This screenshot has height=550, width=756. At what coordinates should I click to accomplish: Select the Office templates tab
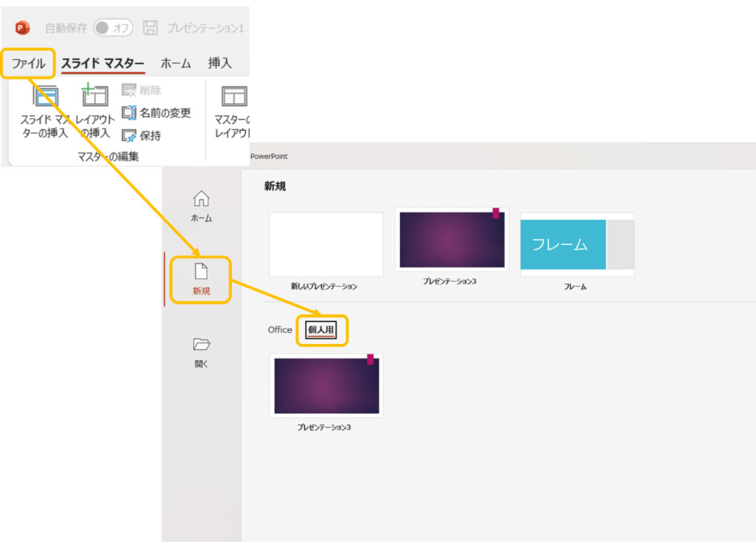pos(280,330)
